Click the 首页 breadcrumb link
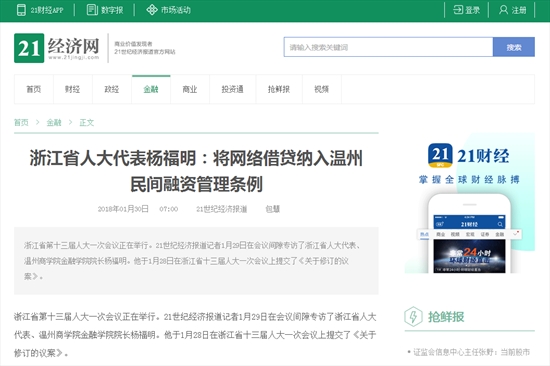550x366 pixels. click(21, 122)
